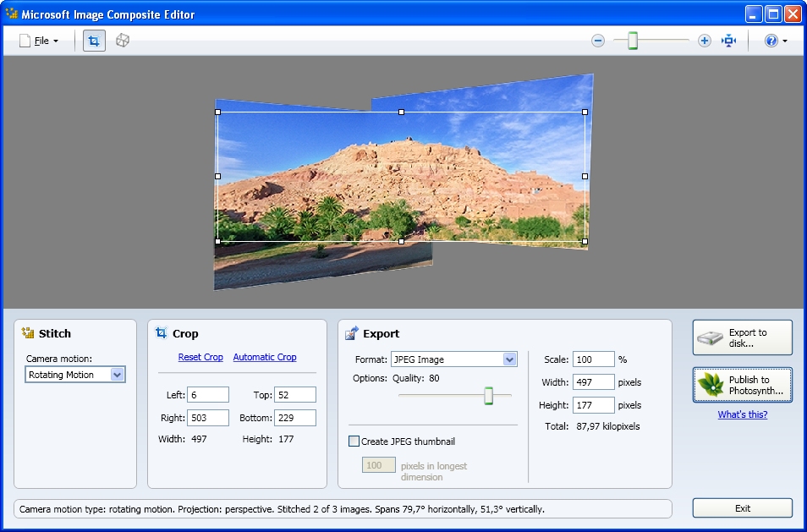Zoom in using the plus icon

(705, 40)
